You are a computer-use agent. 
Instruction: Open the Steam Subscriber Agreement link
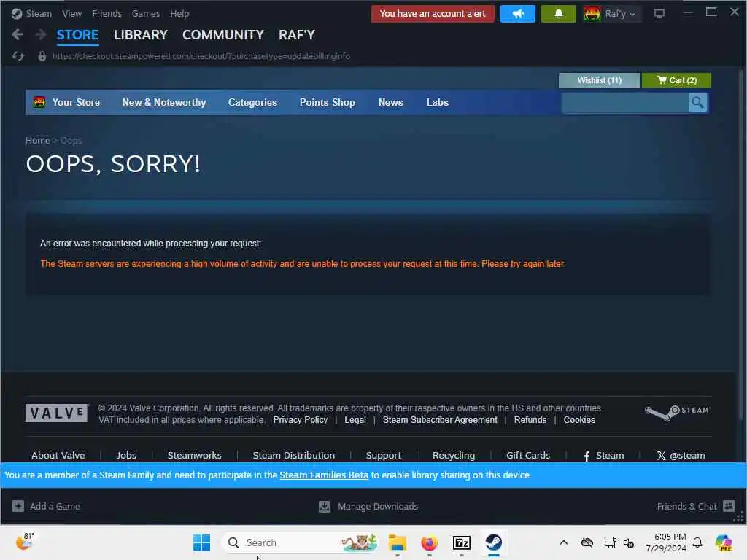[440, 420]
